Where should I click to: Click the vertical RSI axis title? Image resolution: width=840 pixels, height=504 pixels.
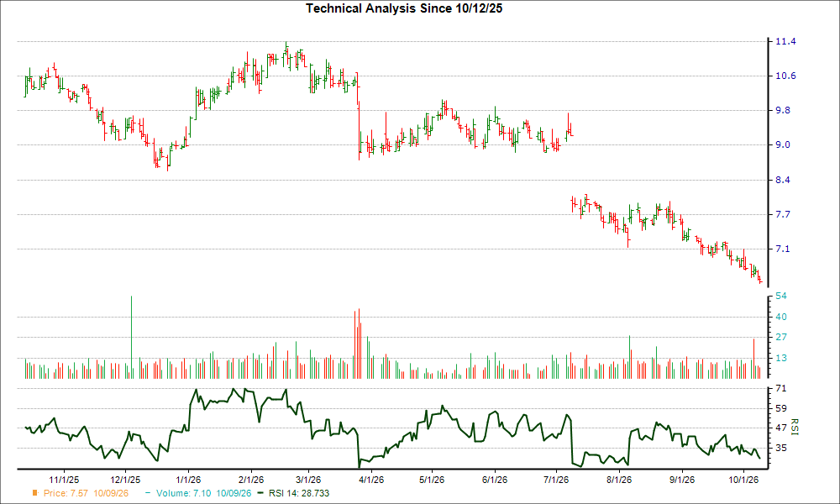794,427
